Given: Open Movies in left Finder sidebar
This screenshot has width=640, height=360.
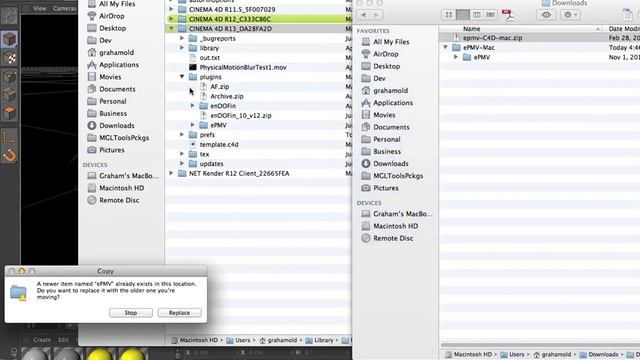Looking at the screenshot, I should pyautogui.click(x=110, y=77).
